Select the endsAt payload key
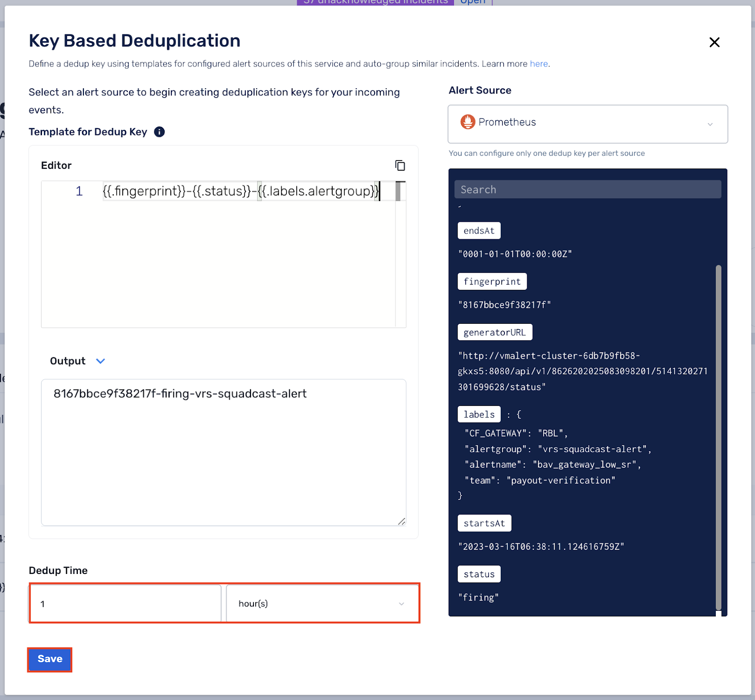The image size is (755, 700). pyautogui.click(x=478, y=230)
